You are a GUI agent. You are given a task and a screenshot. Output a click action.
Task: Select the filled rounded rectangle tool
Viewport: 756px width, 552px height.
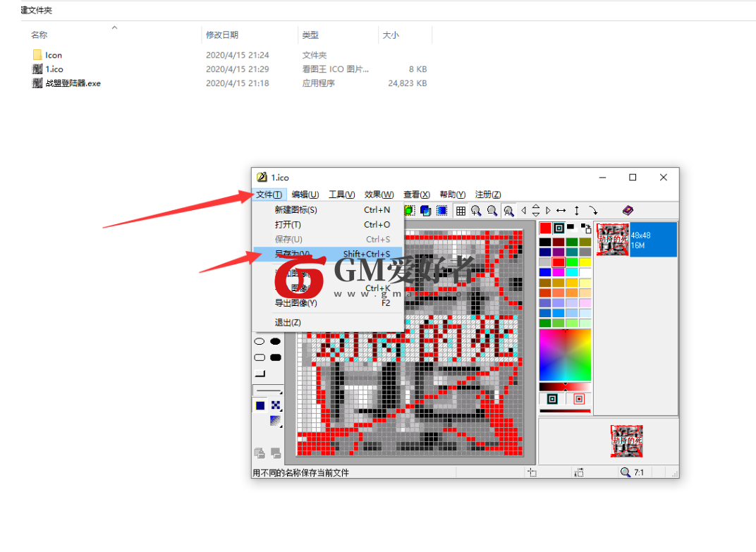275,357
